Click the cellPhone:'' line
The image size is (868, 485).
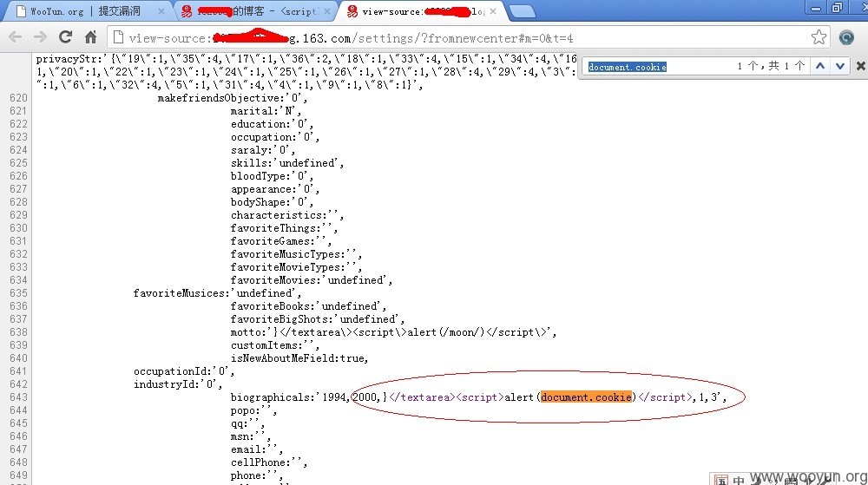pyautogui.click(x=268, y=462)
